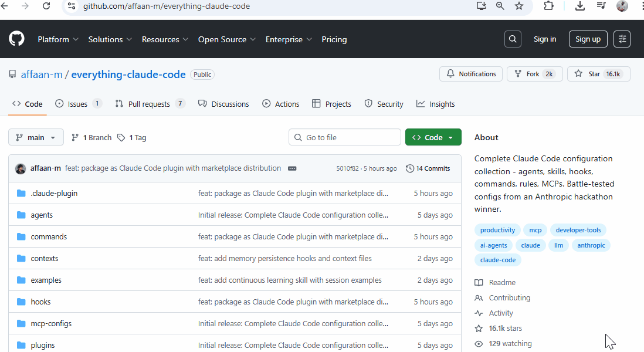Open the agents folder
Screen dimensions: 644x352
click(x=42, y=215)
